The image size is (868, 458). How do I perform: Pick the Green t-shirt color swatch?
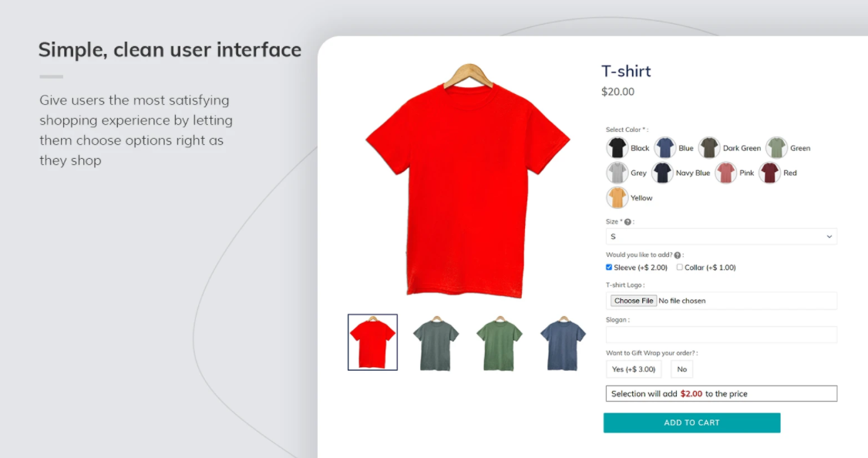tap(777, 148)
